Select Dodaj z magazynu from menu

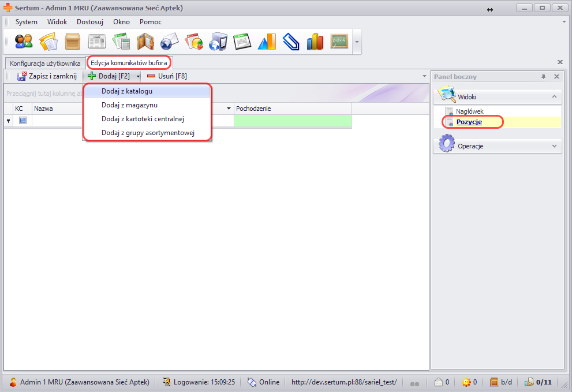pos(129,105)
